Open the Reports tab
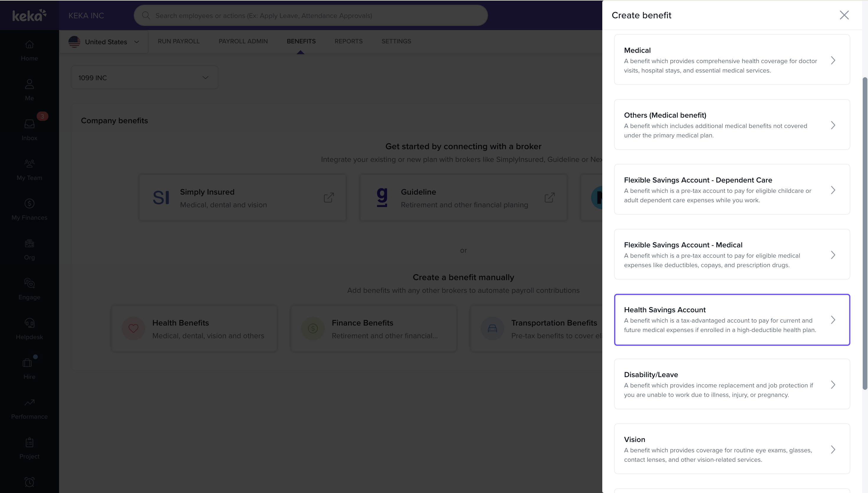Screen dimensions: 868x493 348,41
